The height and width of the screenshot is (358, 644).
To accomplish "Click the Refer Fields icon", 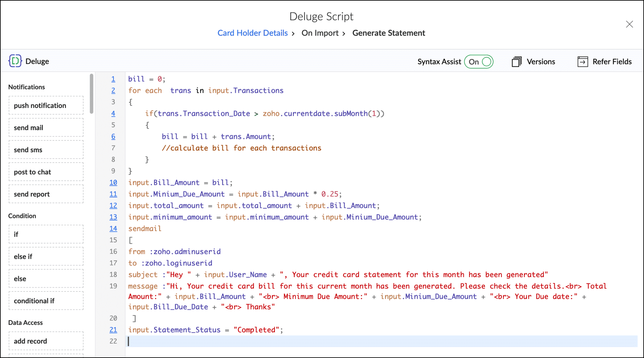I will pos(583,61).
